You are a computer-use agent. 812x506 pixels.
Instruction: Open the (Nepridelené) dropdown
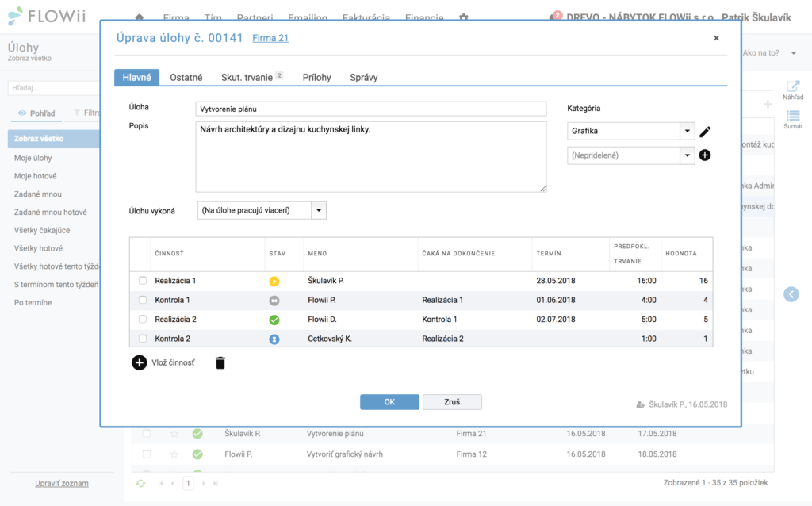688,155
